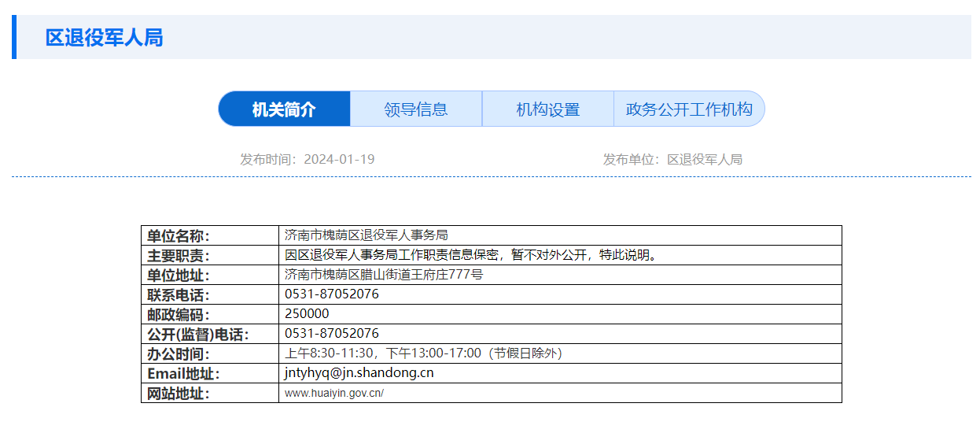Click the Email地址 label cell
980x444 pixels.
(x=210, y=373)
